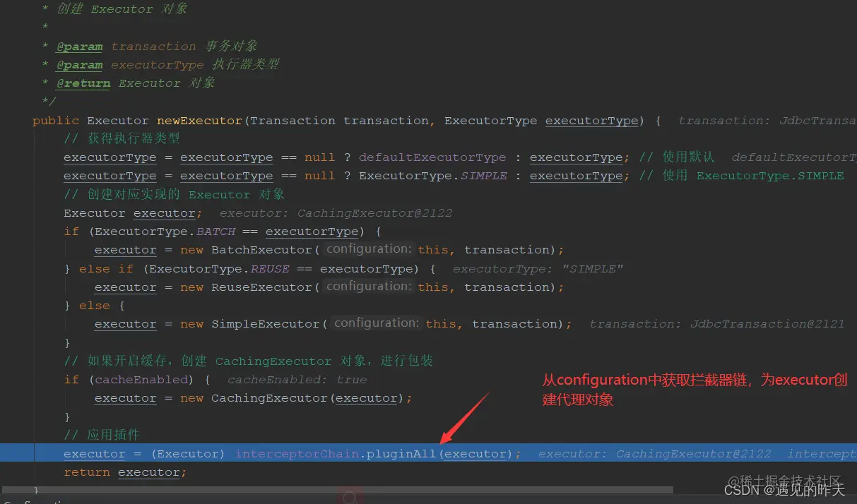Click the (Executor) cast on highlighted line
Image resolution: width=857 pixels, height=504 pixels.
tap(188, 454)
